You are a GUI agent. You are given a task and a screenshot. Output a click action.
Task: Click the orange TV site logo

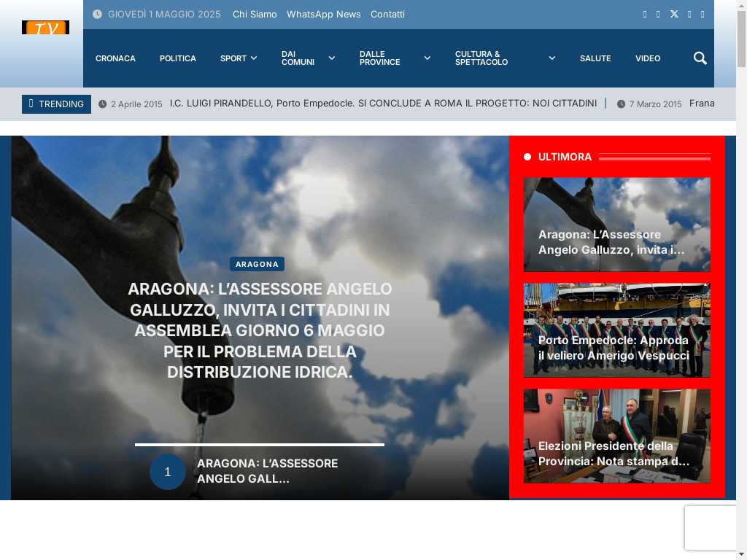point(45,28)
